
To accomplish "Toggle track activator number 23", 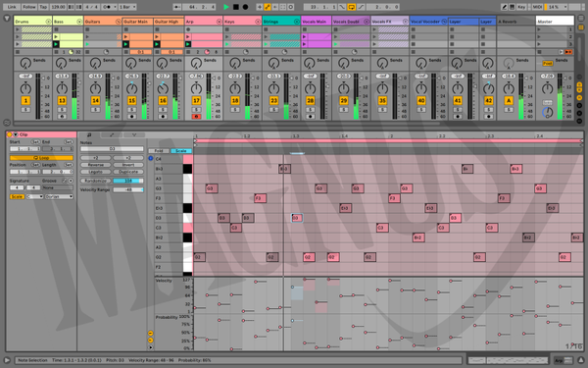I will [273, 101].
